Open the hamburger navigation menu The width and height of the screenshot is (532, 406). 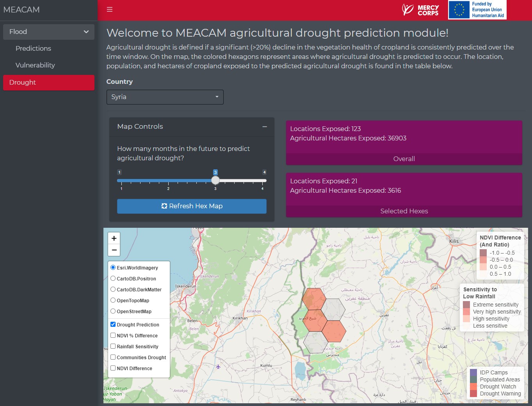[110, 9]
